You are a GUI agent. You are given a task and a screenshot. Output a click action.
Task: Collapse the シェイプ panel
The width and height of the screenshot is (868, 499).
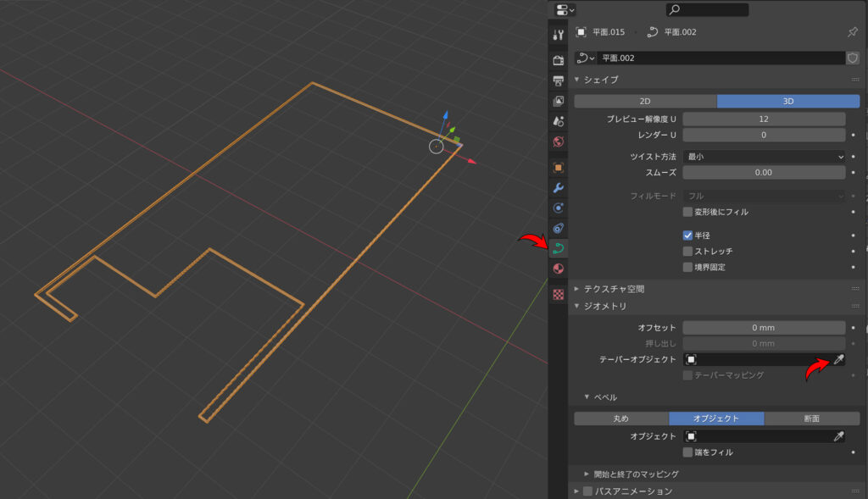point(576,80)
